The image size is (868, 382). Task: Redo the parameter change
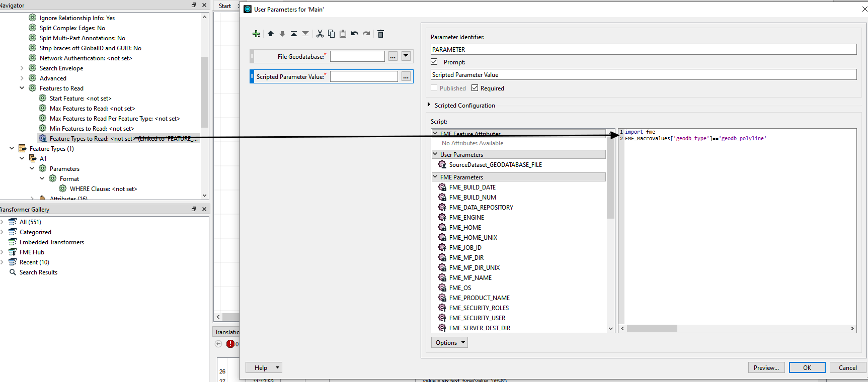[x=366, y=34]
